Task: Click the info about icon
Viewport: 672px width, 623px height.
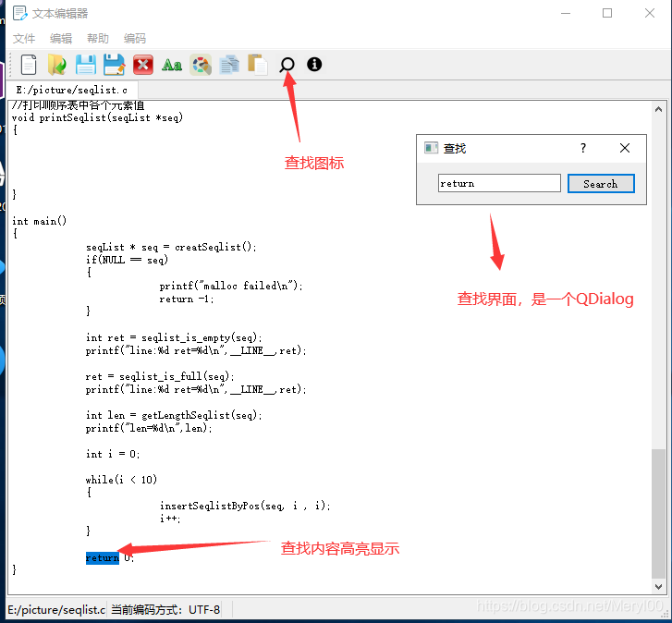Action: [314, 65]
